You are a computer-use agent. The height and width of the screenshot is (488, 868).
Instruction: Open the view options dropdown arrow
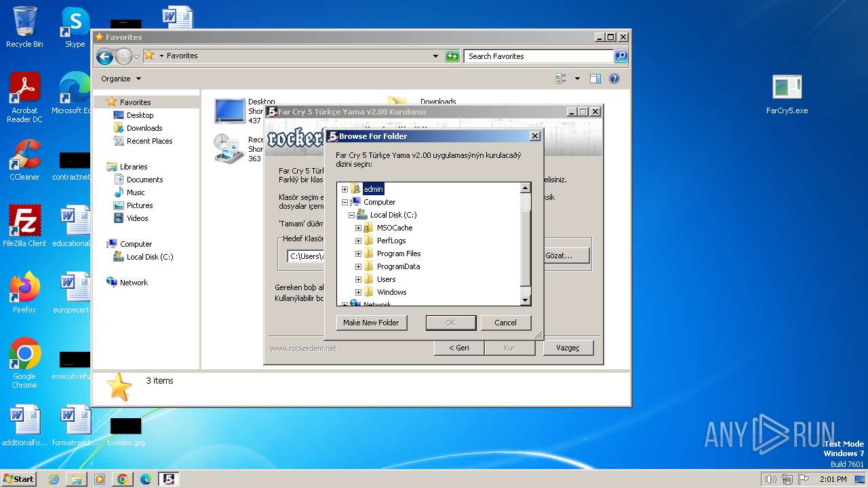pyautogui.click(x=577, y=79)
